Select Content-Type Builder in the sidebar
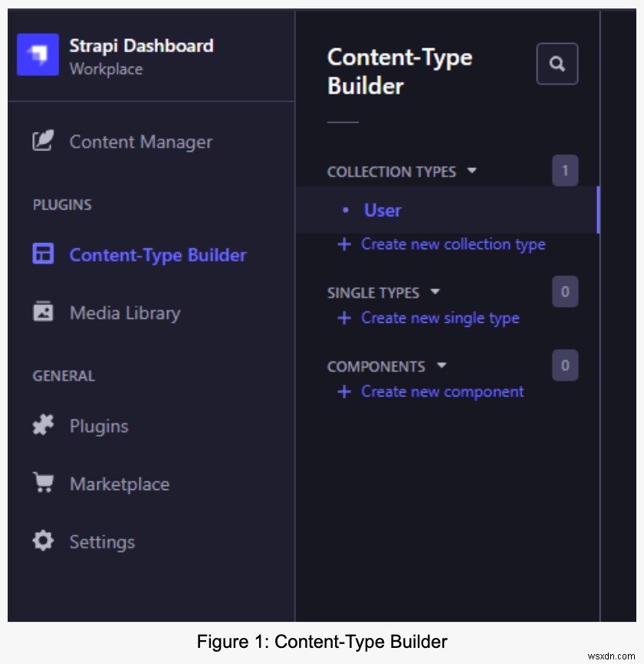 pyautogui.click(x=158, y=255)
